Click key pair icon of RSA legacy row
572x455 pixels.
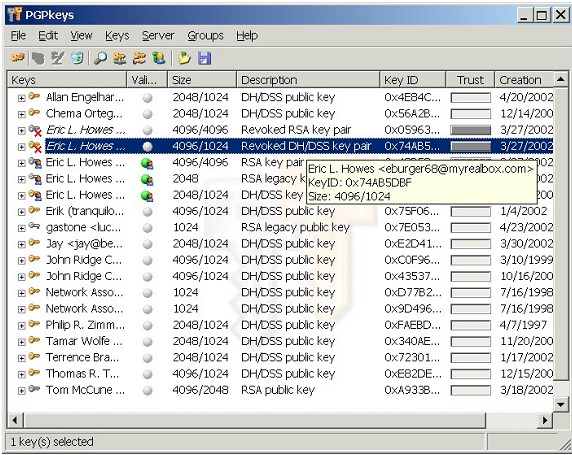tap(35, 179)
